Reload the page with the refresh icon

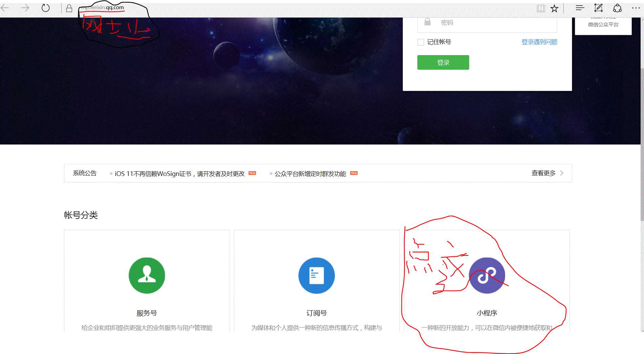tap(45, 8)
